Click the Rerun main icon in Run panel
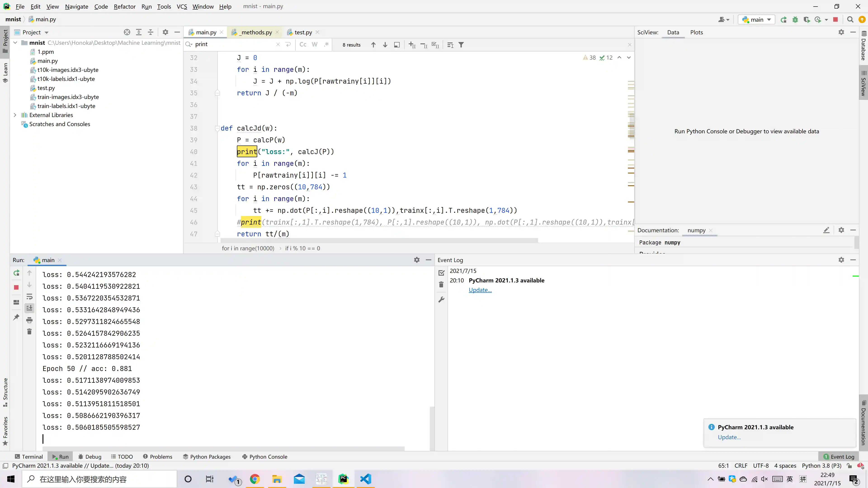Image resolution: width=868 pixels, height=488 pixels. coord(16,273)
